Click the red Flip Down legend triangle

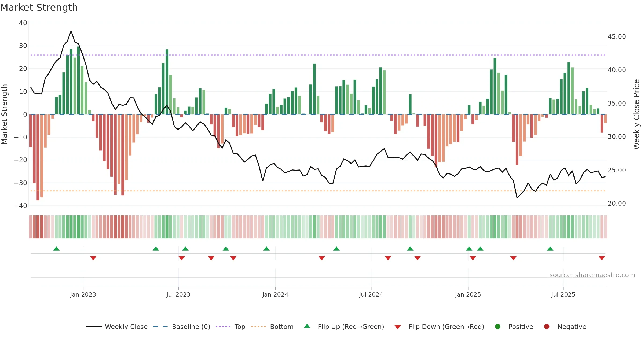[x=398, y=327]
